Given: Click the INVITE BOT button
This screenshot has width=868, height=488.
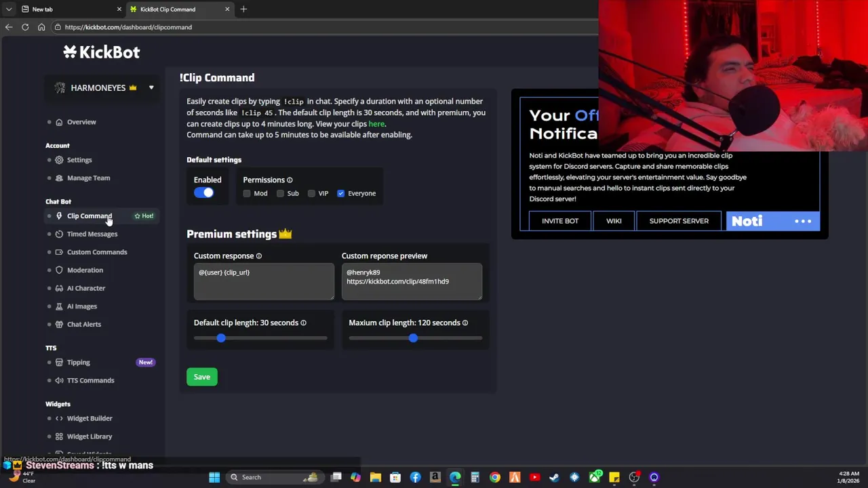Looking at the screenshot, I should (560, 221).
